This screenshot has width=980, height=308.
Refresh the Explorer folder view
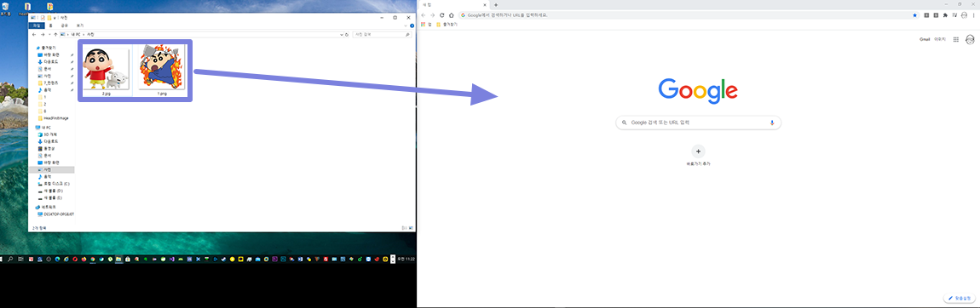348,35
